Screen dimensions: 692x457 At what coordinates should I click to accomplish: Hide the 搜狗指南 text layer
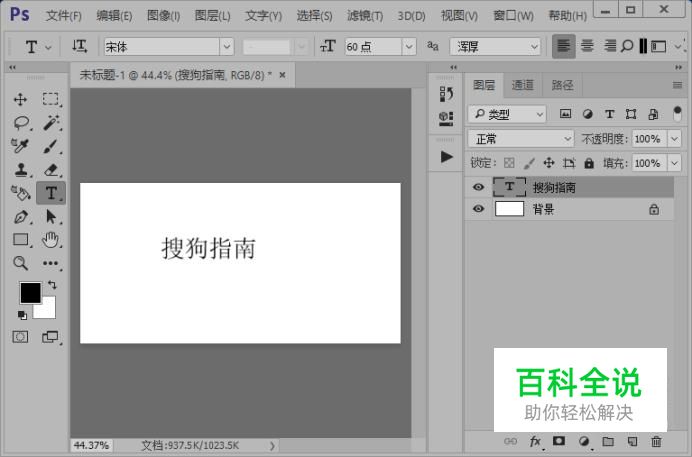(x=478, y=187)
